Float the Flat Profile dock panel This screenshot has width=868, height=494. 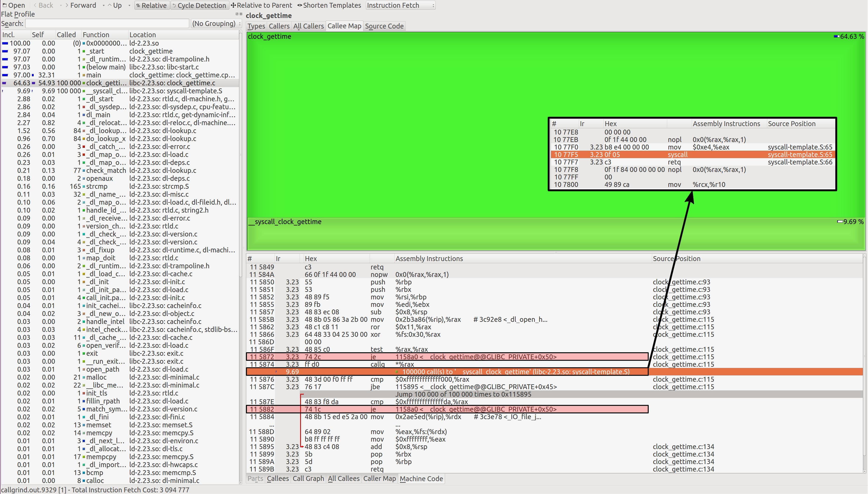(x=237, y=14)
